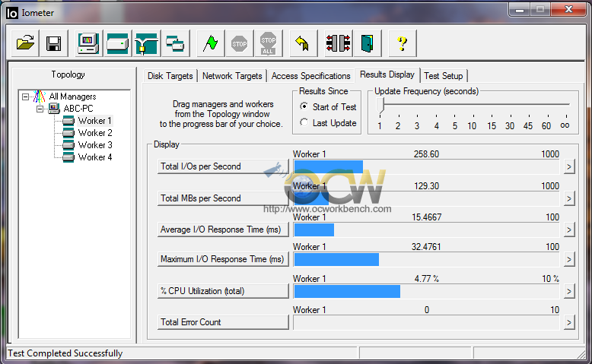Select Worker 1 in the Topology tree
The height and width of the screenshot is (364, 592).
point(94,121)
